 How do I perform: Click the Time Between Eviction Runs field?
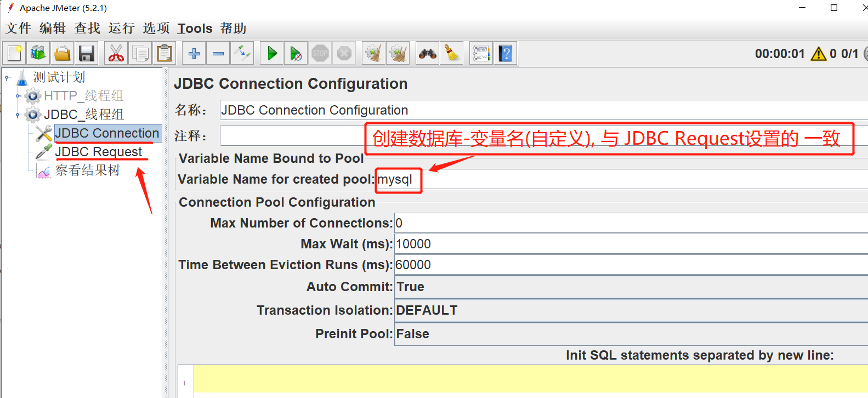pyautogui.click(x=631, y=265)
